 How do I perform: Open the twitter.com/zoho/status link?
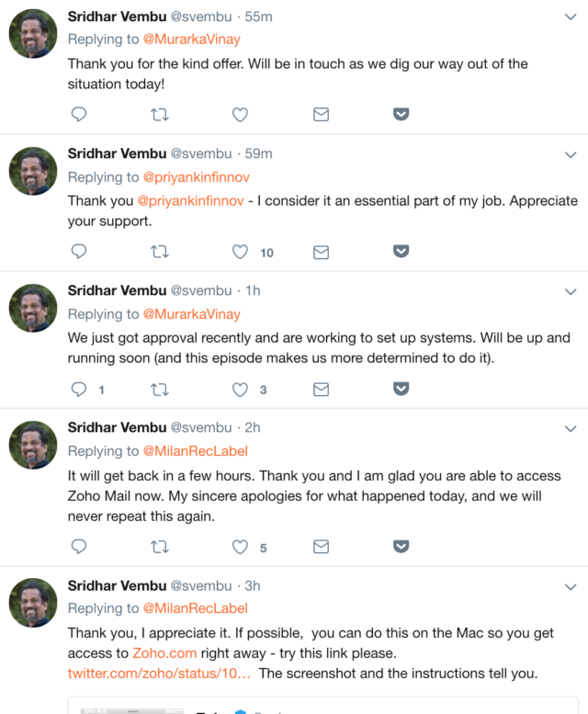159,674
